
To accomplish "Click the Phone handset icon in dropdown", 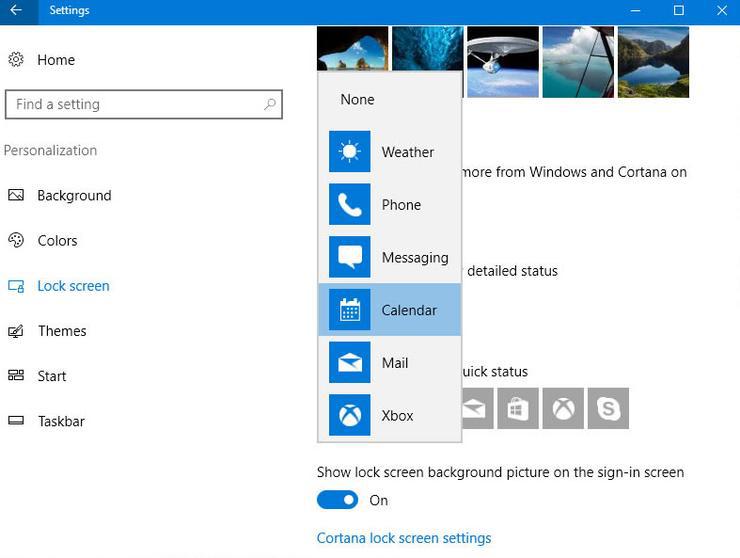I will (x=350, y=204).
